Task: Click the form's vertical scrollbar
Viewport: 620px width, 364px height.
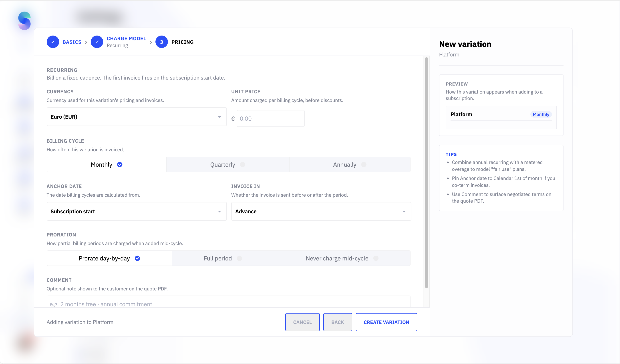Action: pyautogui.click(x=426, y=172)
